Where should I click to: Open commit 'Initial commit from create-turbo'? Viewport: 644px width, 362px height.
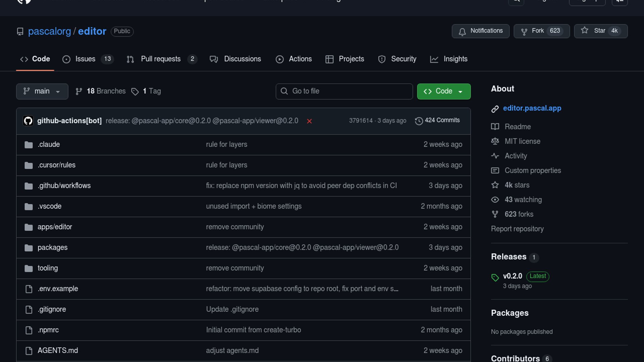click(x=253, y=330)
